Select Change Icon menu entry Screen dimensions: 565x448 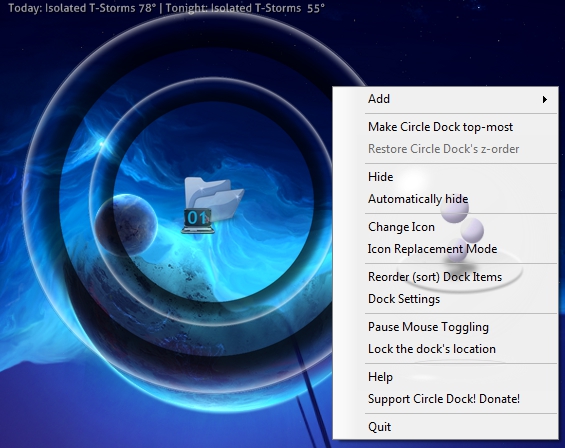445,227
